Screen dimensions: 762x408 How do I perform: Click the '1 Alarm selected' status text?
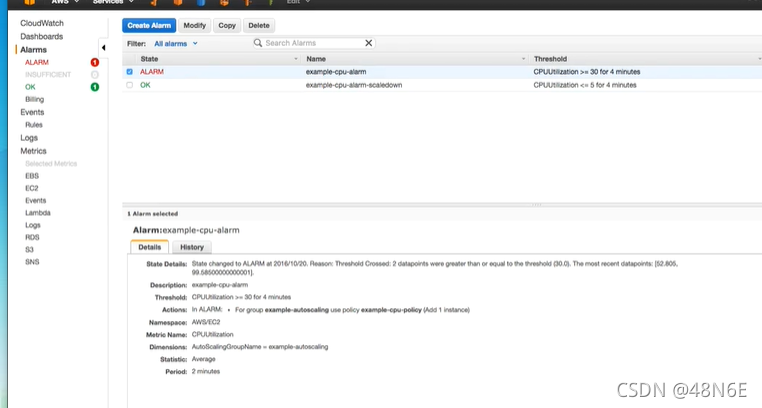tap(153, 214)
